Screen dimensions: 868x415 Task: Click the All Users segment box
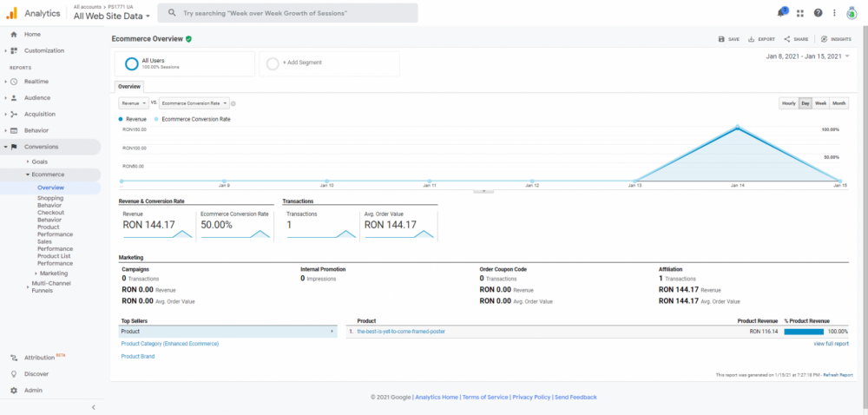point(184,63)
